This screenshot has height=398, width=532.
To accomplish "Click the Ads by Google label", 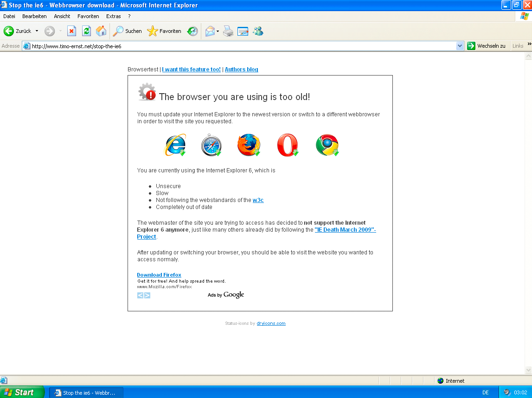I will point(226,295).
